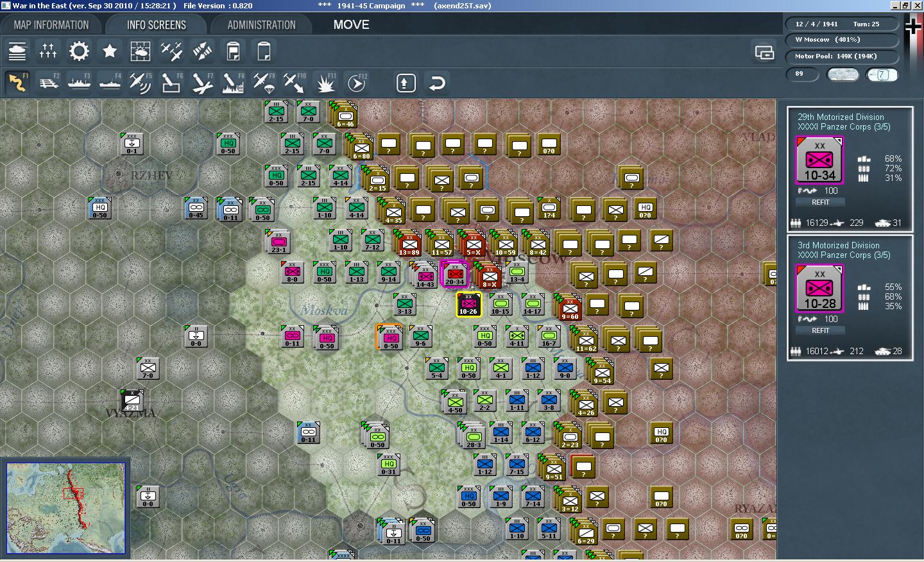Open the air doctrine planes icon

coord(171,51)
